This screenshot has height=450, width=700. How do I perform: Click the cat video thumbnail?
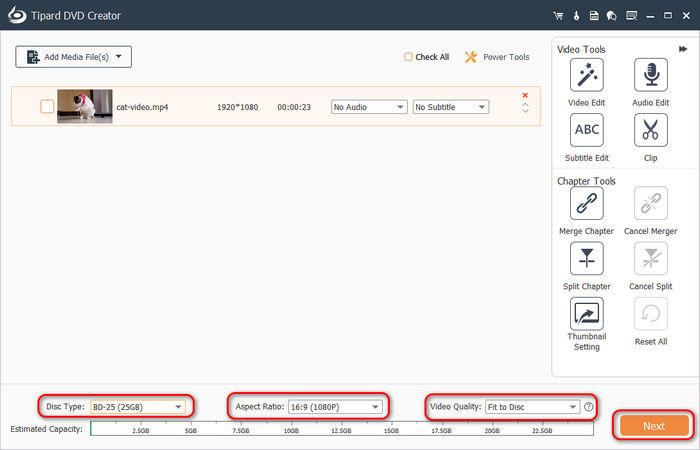pos(85,106)
